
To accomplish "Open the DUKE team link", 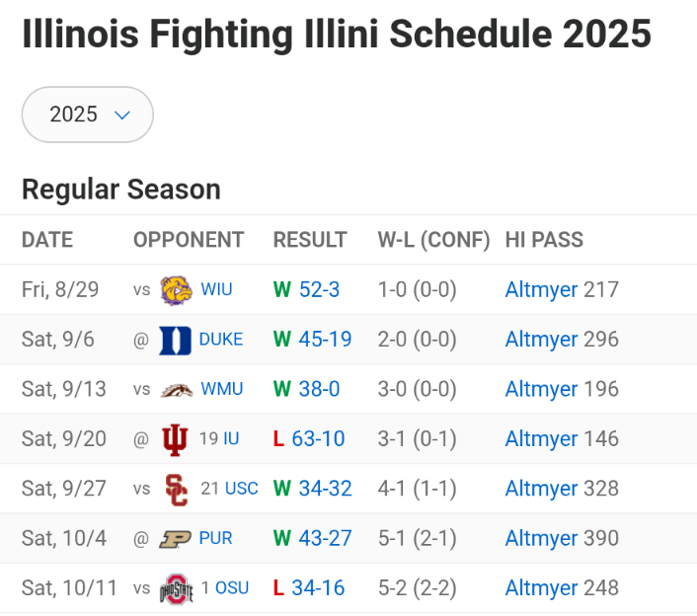I will 221,340.
